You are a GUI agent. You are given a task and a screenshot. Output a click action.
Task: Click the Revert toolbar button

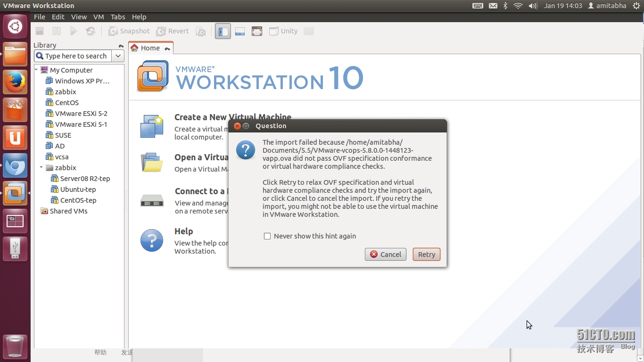(x=173, y=31)
